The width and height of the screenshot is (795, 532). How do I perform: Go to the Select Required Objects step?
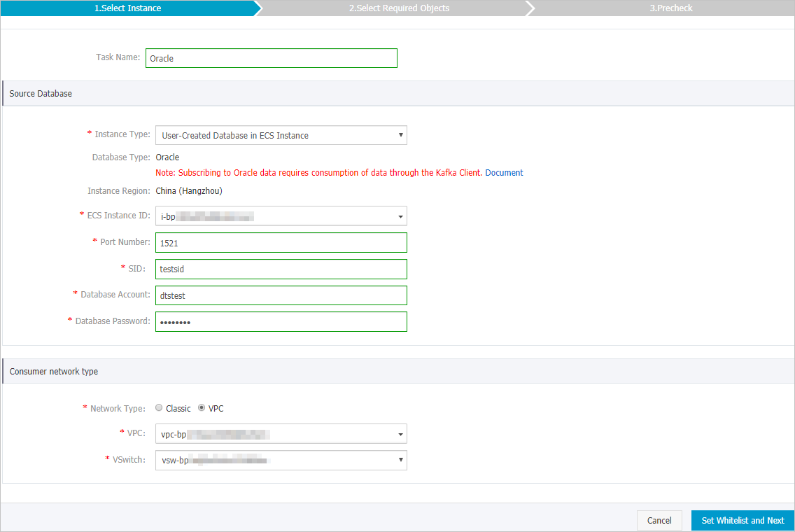pyautogui.click(x=400, y=8)
